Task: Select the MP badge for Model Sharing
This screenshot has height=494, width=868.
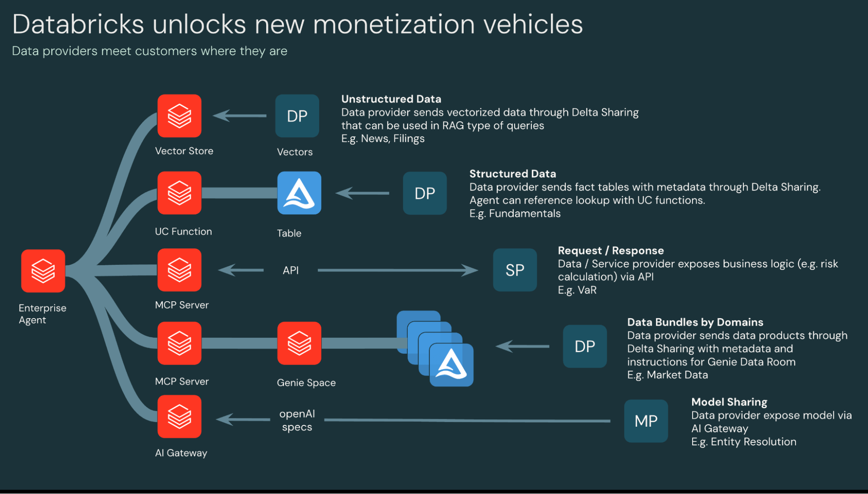Action: pos(646,421)
